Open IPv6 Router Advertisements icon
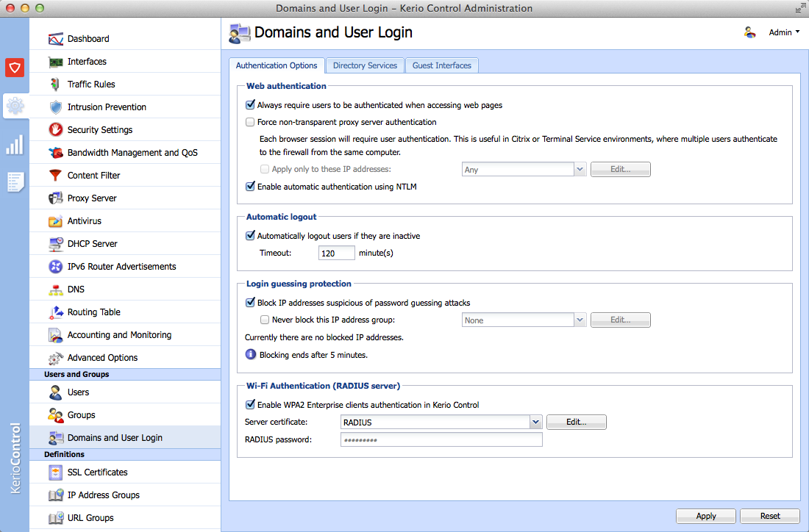The image size is (809, 532). click(x=55, y=267)
